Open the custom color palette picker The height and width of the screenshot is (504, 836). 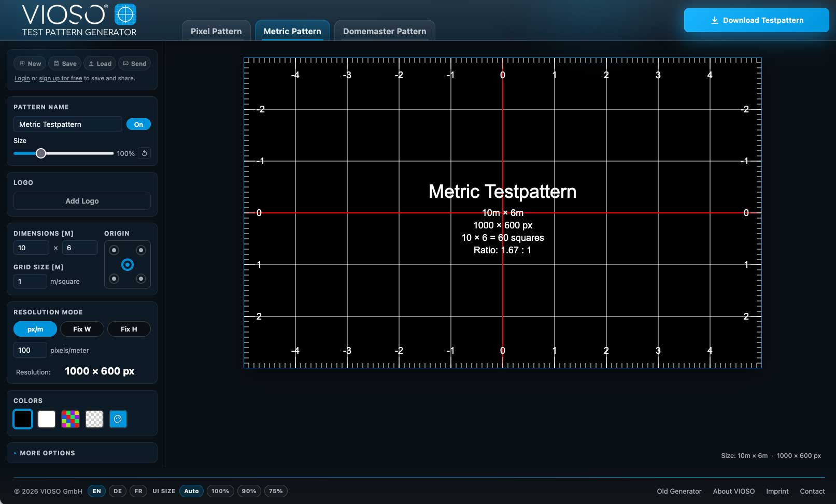pos(118,419)
